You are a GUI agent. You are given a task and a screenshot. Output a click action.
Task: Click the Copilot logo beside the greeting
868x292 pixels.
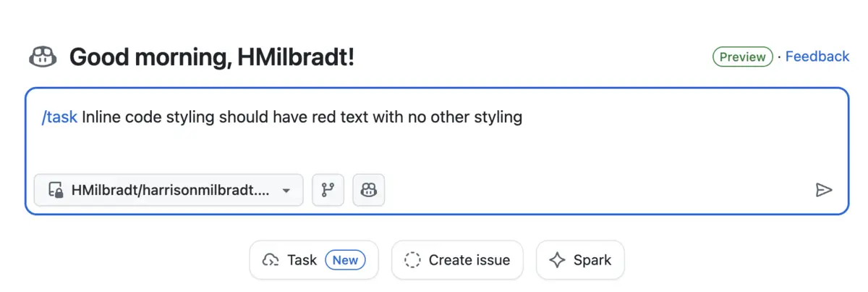[43, 57]
